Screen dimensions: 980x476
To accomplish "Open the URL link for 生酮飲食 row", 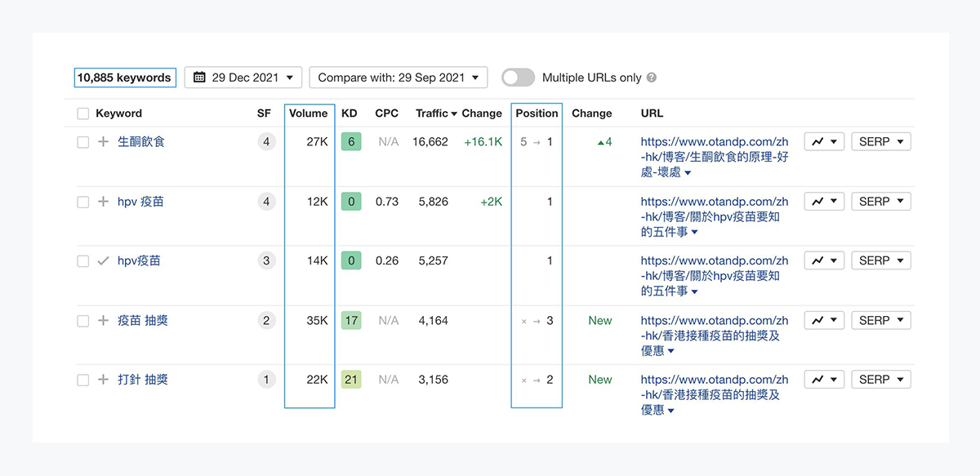I will tap(713, 157).
